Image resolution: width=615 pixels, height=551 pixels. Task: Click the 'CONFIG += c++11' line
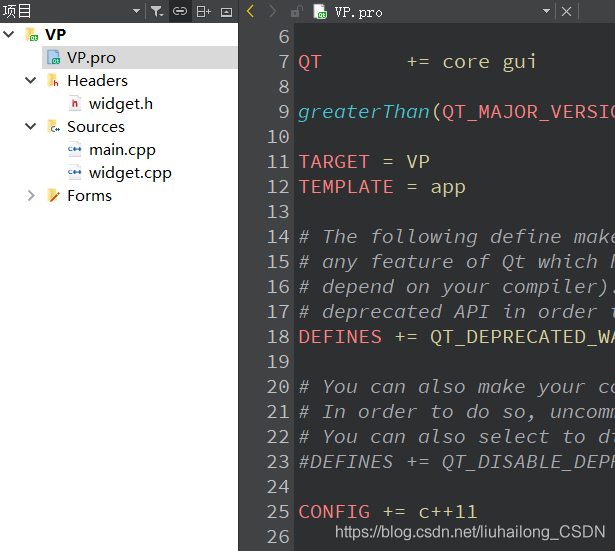coord(388,512)
